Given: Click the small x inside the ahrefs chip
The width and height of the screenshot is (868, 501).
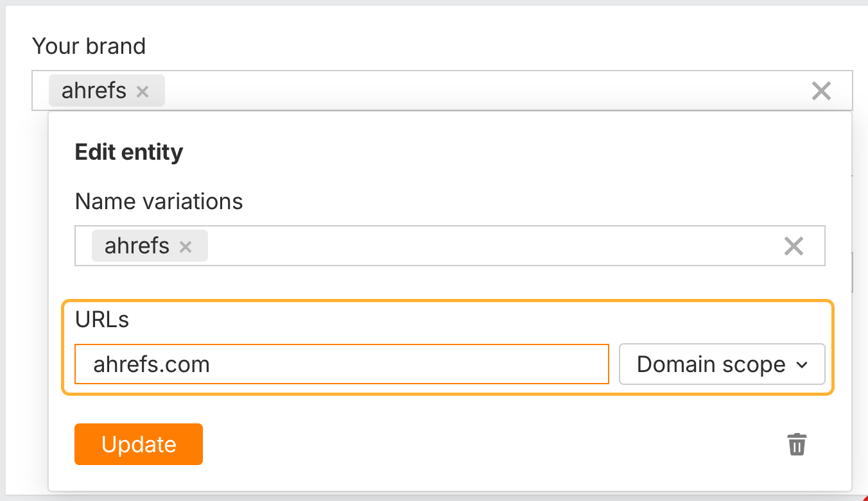Looking at the screenshot, I should coord(142,90).
